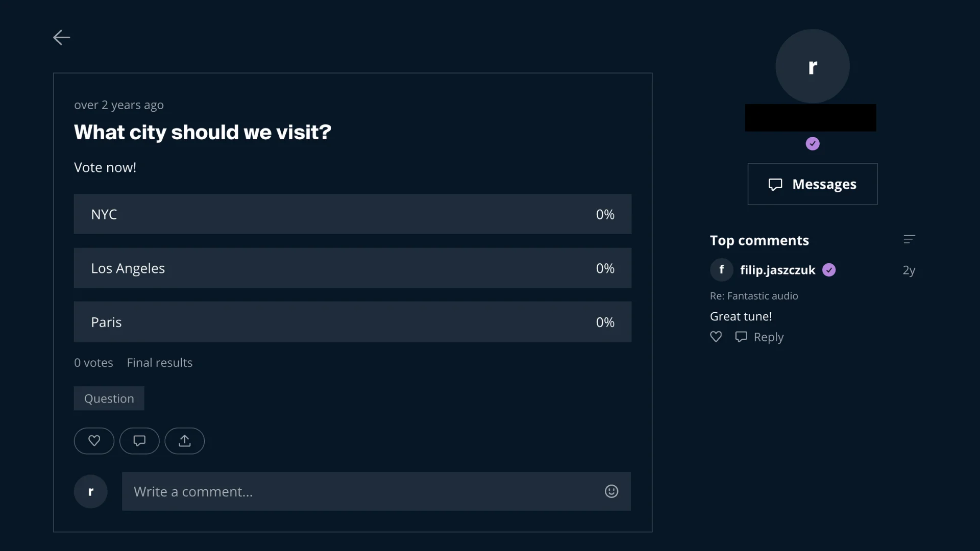
Task: Like the poll post
Action: point(94,441)
